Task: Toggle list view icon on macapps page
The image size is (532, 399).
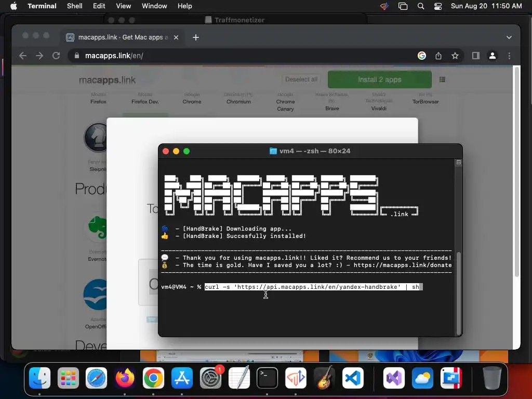Action: (442, 79)
